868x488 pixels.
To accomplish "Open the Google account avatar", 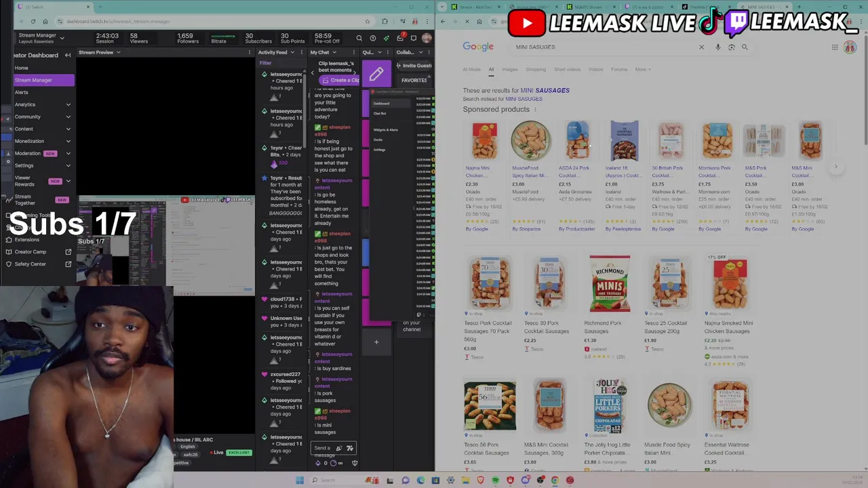I will coord(850,47).
